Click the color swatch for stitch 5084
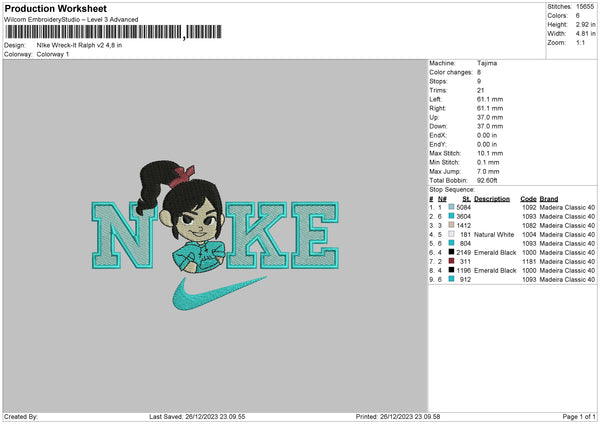This screenshot has height=424, width=600. [452, 207]
